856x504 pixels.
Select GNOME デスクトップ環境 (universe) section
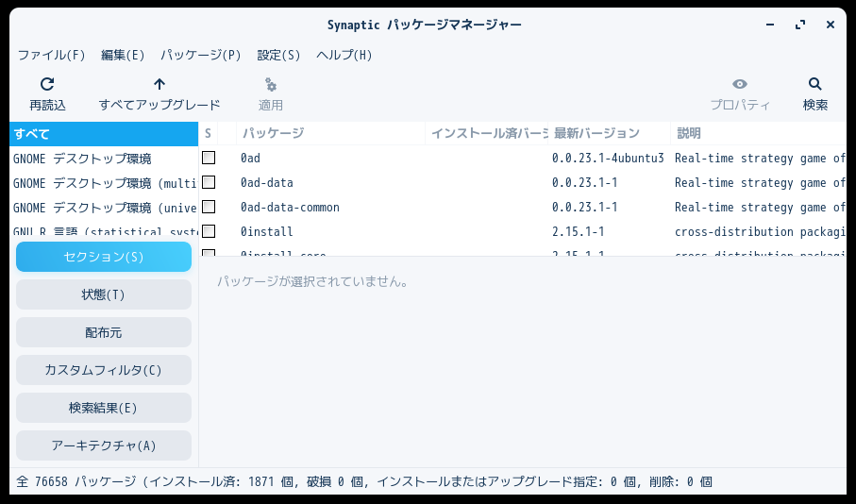[x=104, y=208]
